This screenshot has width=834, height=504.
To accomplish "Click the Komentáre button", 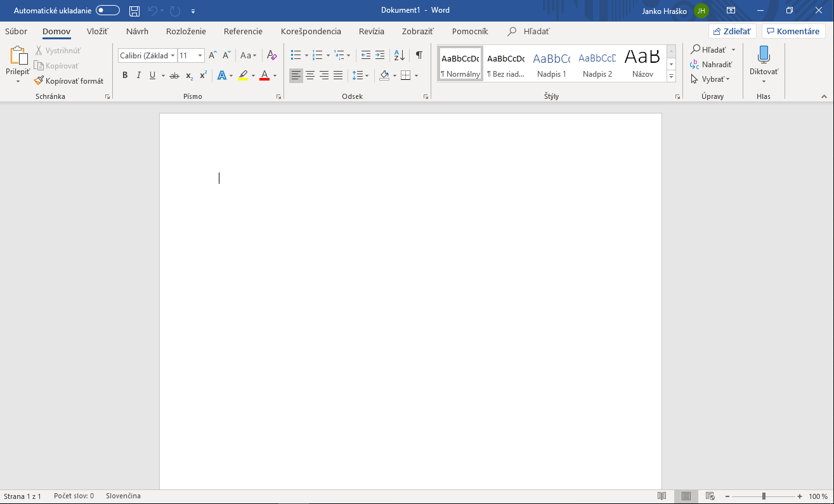I will [x=793, y=31].
